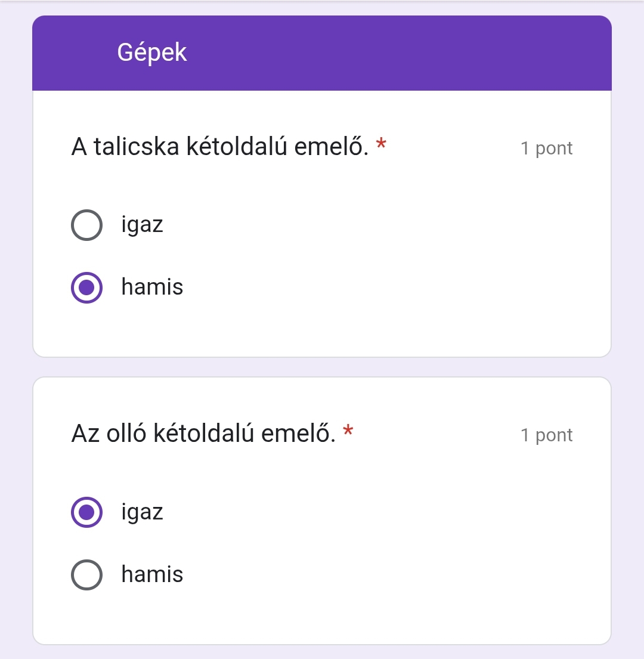Image resolution: width=644 pixels, height=659 pixels.
Task: Choose the "hamis" radio button for the olló question
Action: (x=87, y=574)
